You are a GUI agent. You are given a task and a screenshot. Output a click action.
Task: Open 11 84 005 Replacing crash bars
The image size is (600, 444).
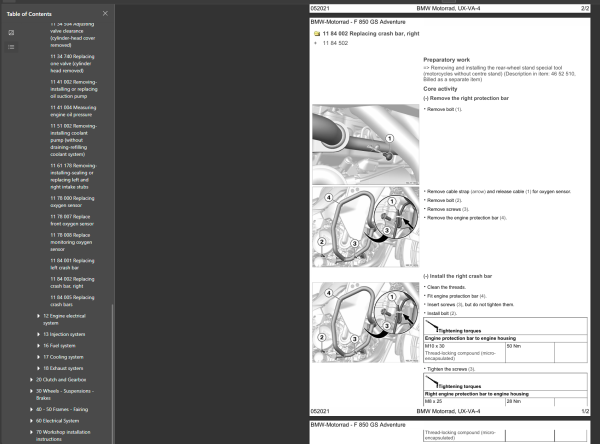[x=72, y=301]
